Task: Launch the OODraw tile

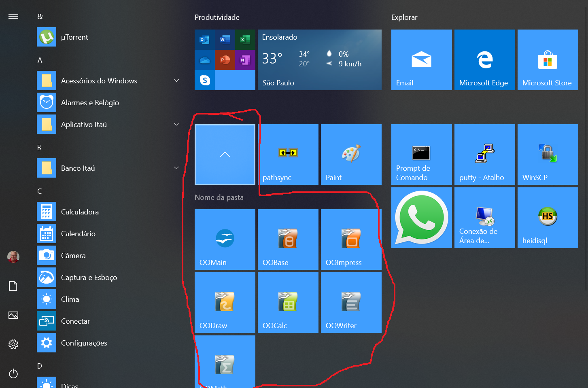Action: (x=225, y=303)
